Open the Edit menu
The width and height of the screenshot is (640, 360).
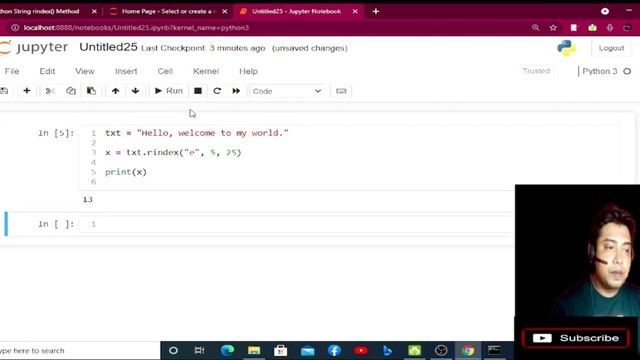point(47,71)
